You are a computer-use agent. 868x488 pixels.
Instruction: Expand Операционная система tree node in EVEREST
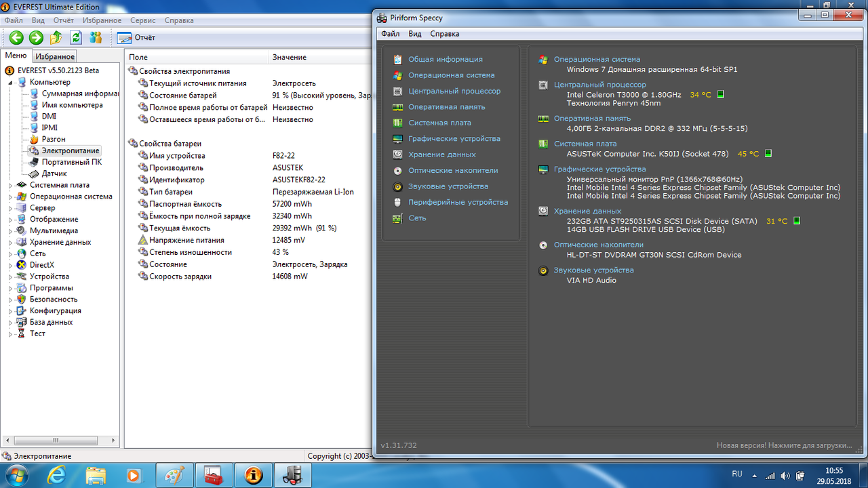tap(11, 197)
